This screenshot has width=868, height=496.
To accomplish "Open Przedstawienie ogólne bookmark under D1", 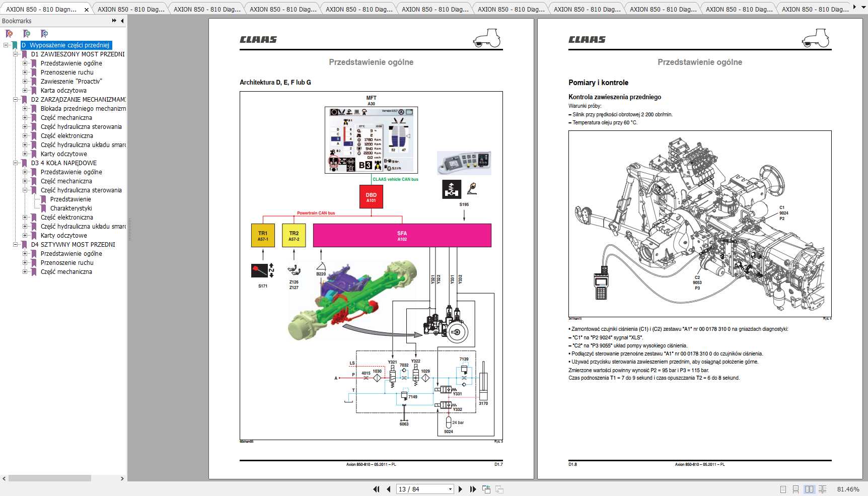I will pos(71,63).
